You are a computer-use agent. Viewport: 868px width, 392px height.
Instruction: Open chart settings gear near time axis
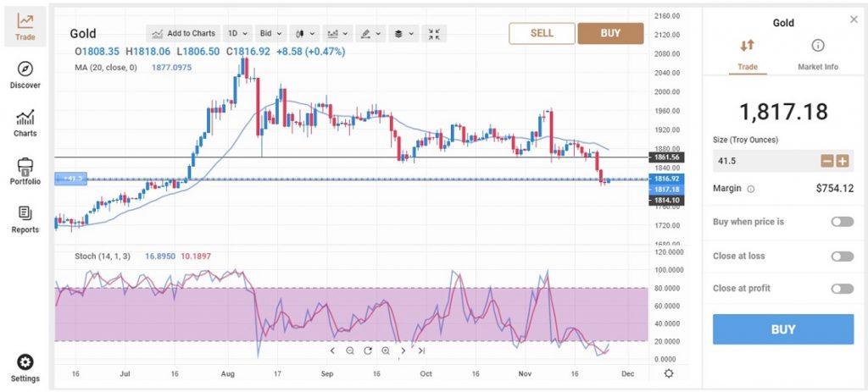click(x=669, y=373)
